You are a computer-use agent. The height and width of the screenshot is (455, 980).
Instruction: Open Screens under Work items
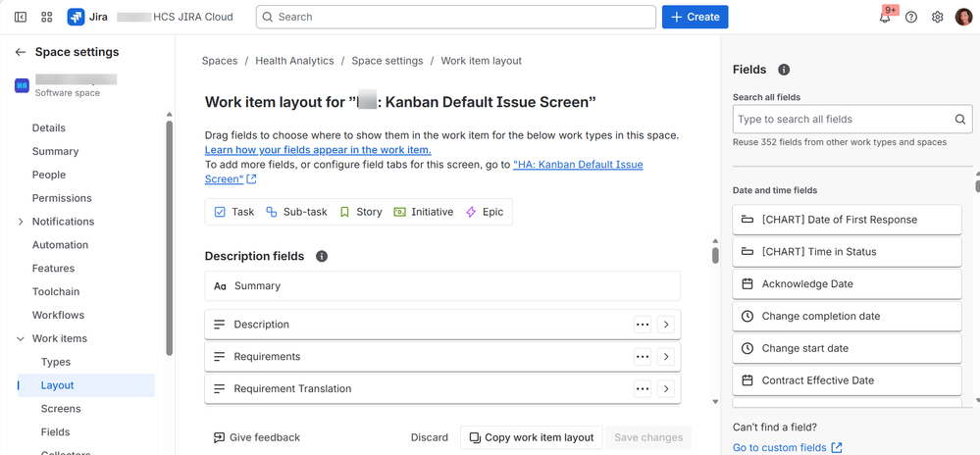coord(61,409)
